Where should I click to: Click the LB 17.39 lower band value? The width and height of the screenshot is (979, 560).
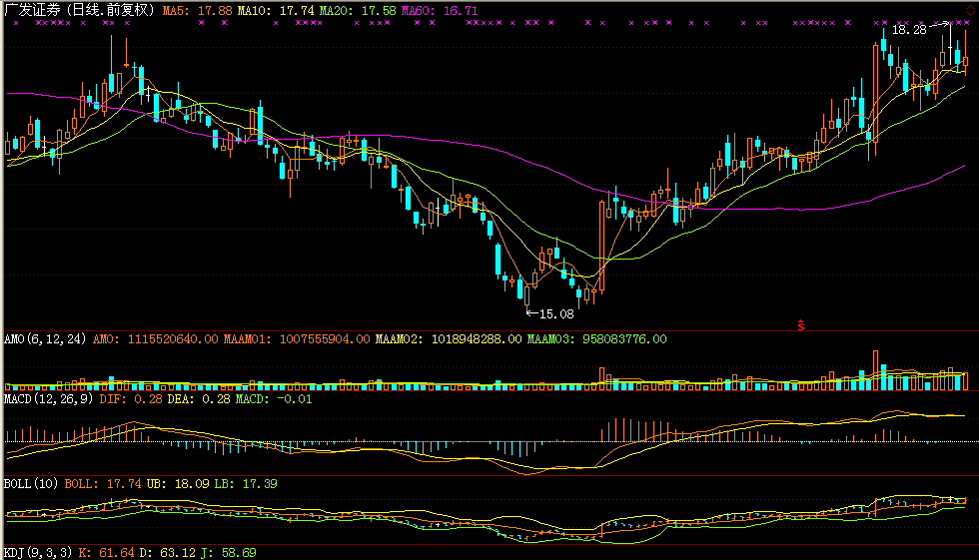246,483
